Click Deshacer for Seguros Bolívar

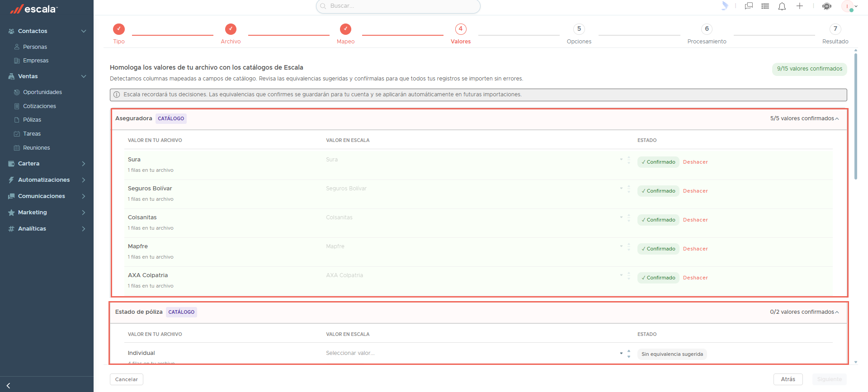(x=695, y=191)
